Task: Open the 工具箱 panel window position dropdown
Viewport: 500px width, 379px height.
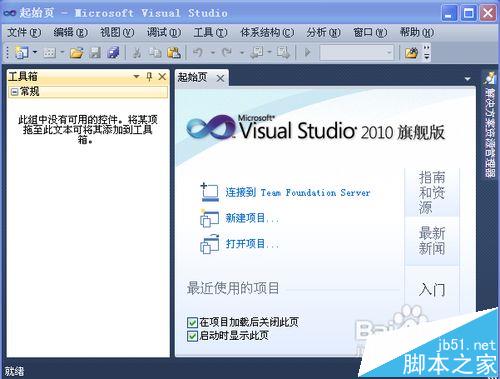Action: (x=136, y=77)
